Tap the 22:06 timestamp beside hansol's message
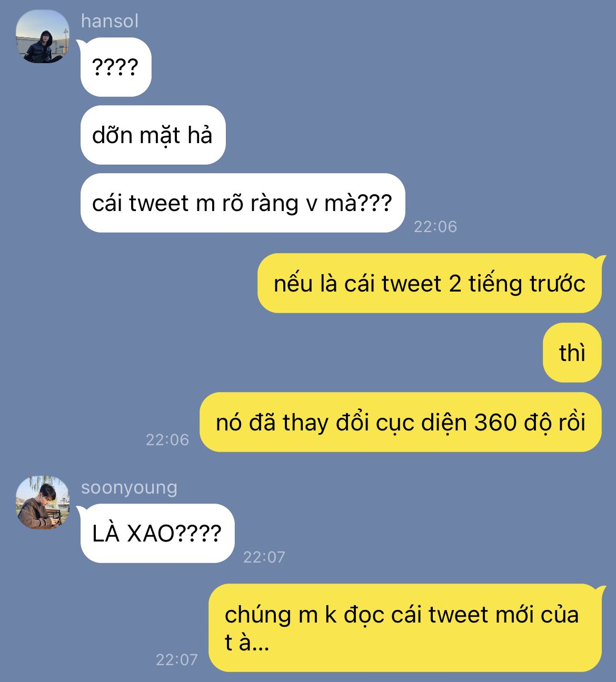616x682 pixels. [x=435, y=227]
